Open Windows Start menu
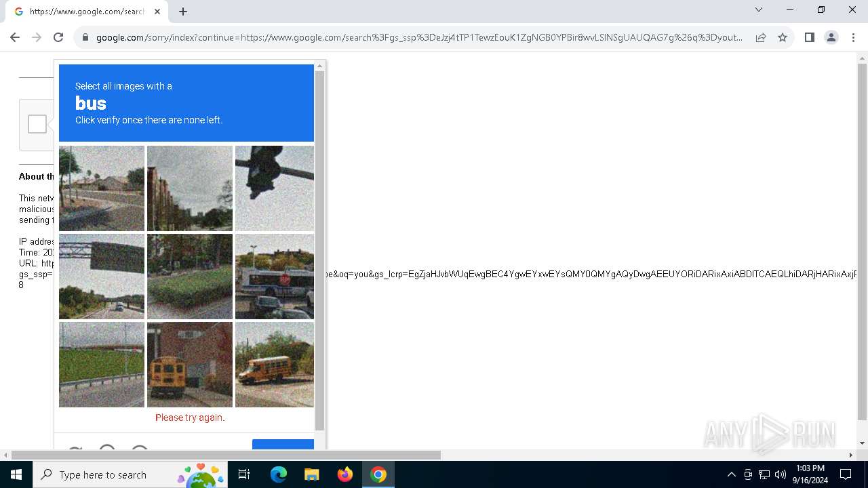 click(x=16, y=474)
